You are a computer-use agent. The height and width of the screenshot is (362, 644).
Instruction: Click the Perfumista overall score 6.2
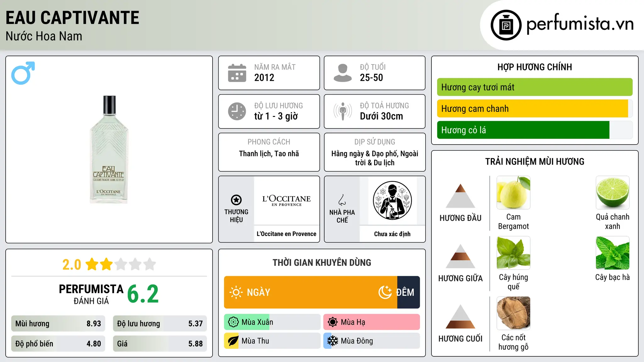[x=143, y=294]
